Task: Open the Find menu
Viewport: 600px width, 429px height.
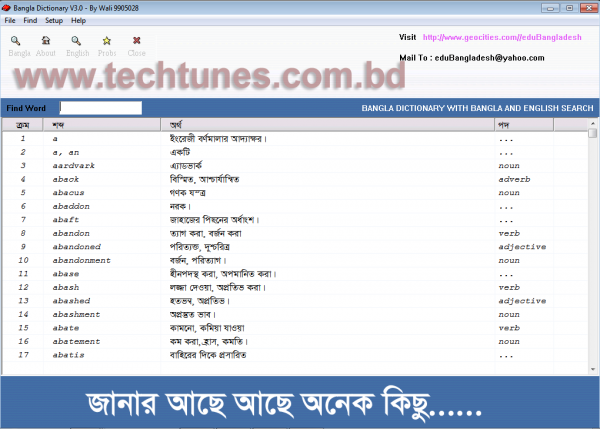Action: click(x=30, y=21)
